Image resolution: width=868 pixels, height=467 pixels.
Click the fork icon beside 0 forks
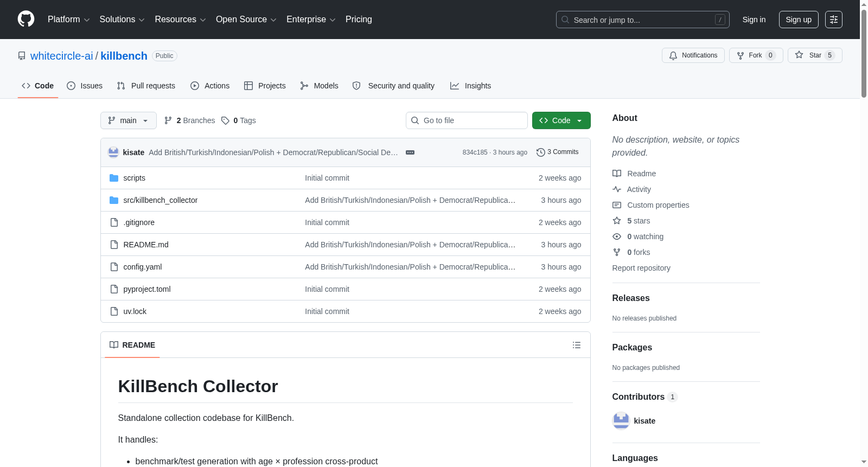617,252
